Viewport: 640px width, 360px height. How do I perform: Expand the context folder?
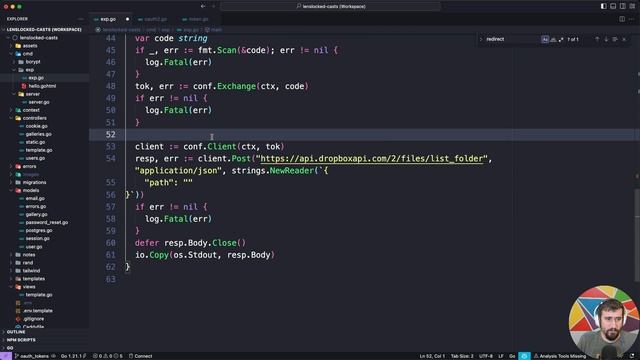44,110
